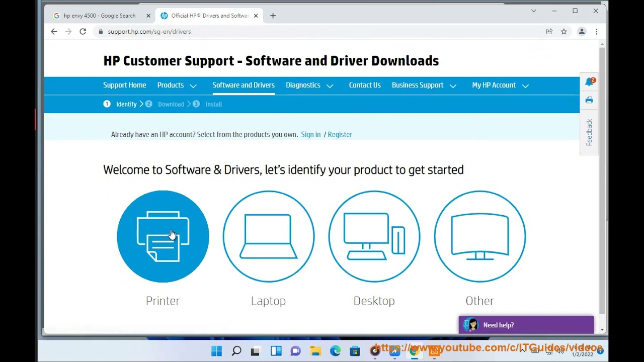Click the Download step in breadcrumb
Viewport: 644px width, 362px height.
[171, 104]
